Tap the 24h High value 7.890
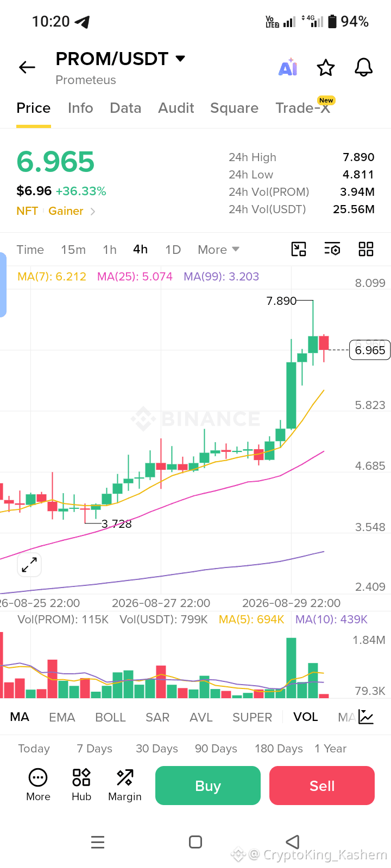The width and height of the screenshot is (391, 868). tap(358, 157)
